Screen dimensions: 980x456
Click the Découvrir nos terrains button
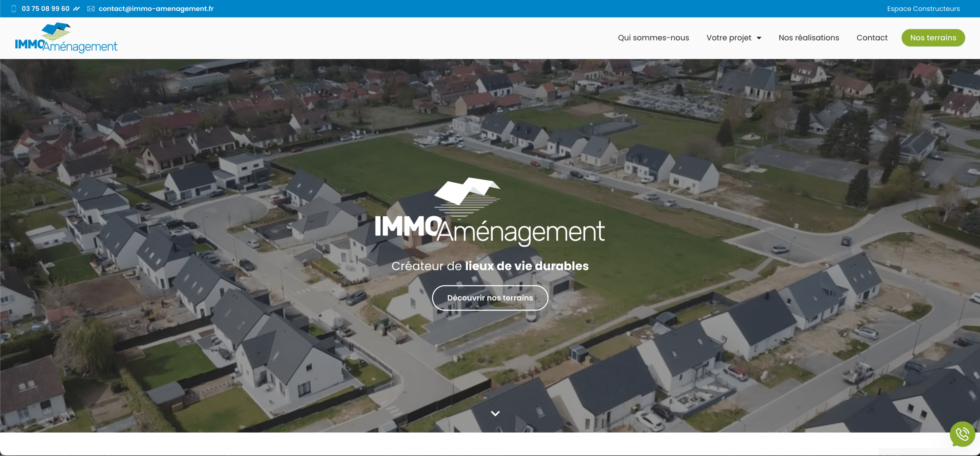(490, 297)
